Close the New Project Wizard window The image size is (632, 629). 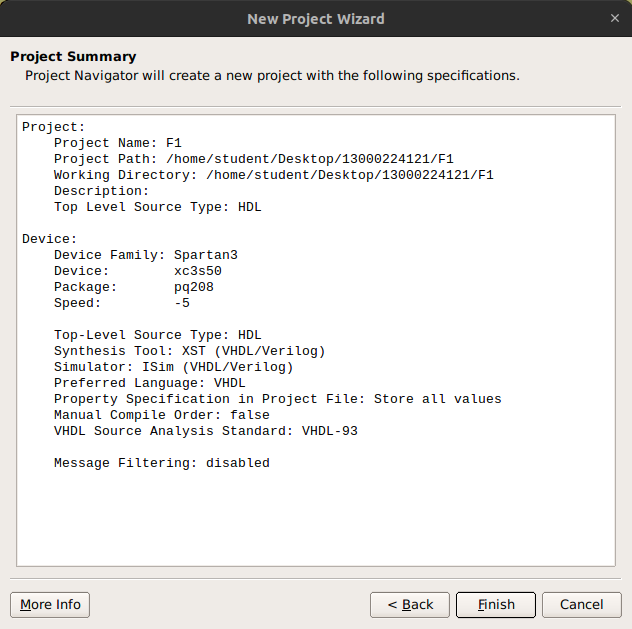(614, 18)
